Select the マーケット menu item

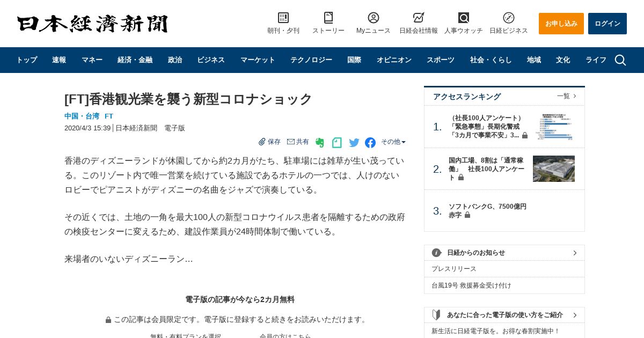point(258,60)
